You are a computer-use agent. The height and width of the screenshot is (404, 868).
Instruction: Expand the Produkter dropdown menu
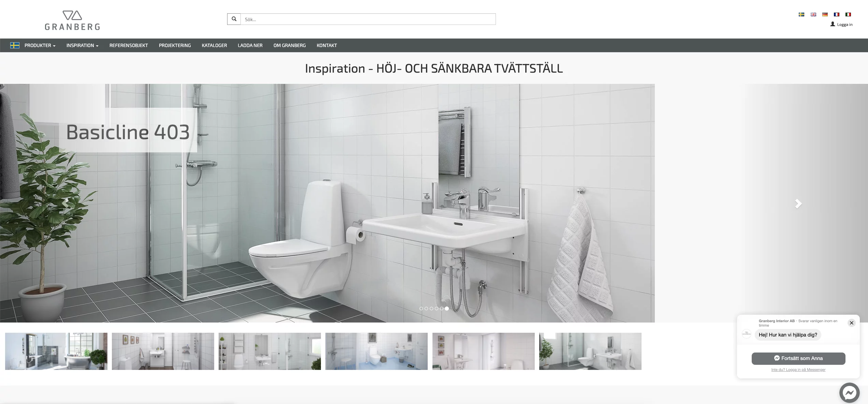pos(40,45)
